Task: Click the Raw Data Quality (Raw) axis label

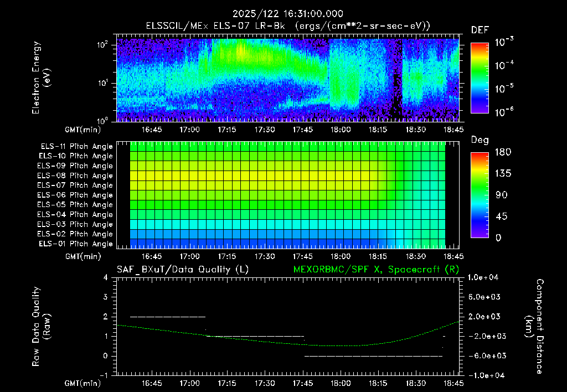Action: point(41,327)
